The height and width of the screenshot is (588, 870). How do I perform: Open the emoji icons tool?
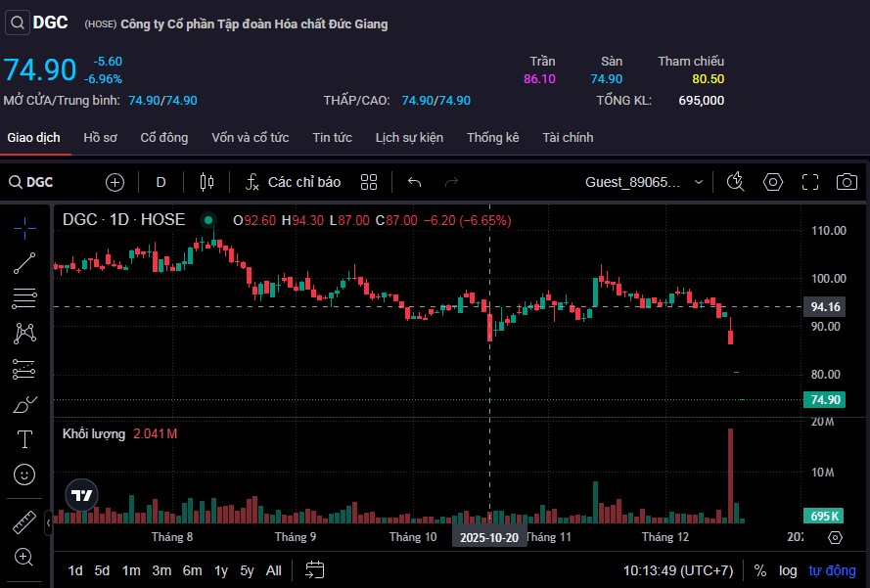24,475
